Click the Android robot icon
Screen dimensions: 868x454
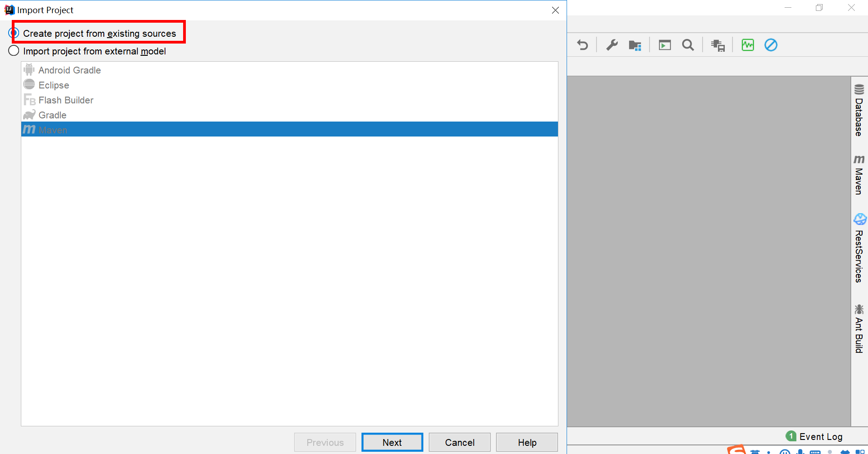point(29,70)
